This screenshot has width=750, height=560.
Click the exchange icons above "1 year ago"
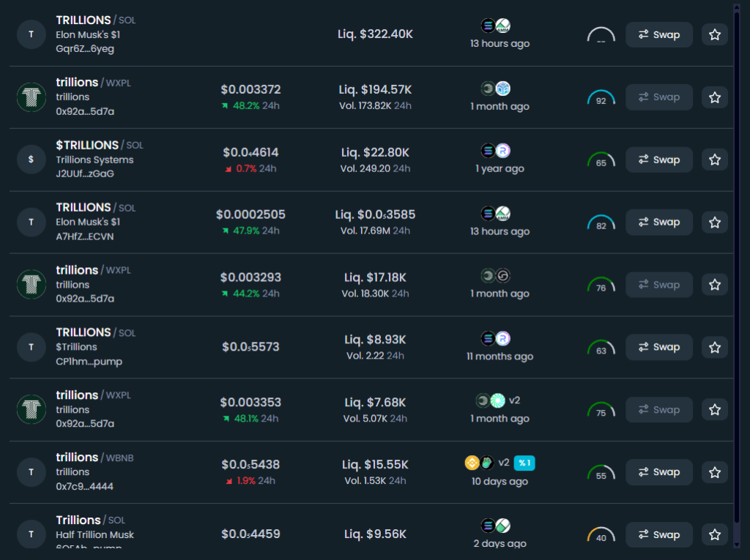tap(495, 151)
